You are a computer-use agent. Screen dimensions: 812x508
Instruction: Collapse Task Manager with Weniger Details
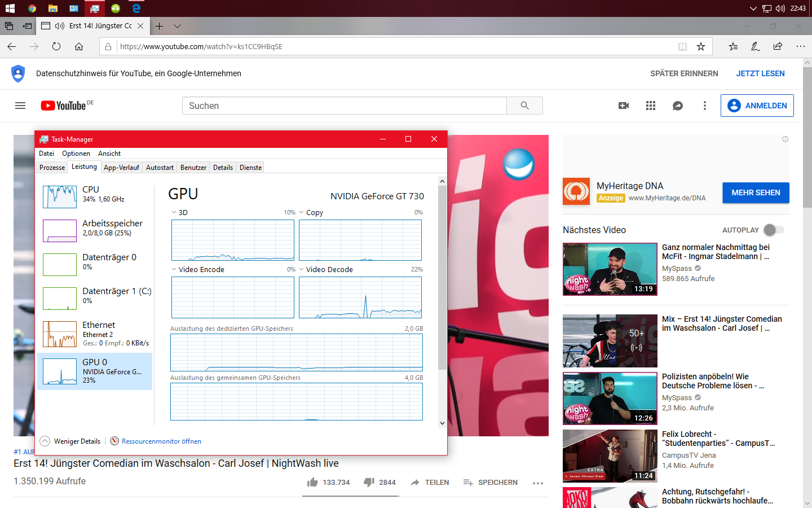(x=70, y=441)
